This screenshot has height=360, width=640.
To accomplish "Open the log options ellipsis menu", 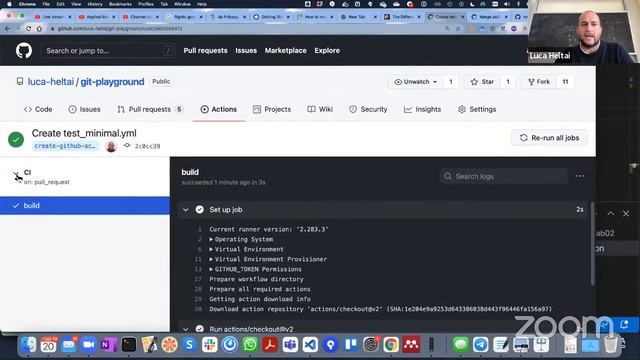I will point(580,176).
